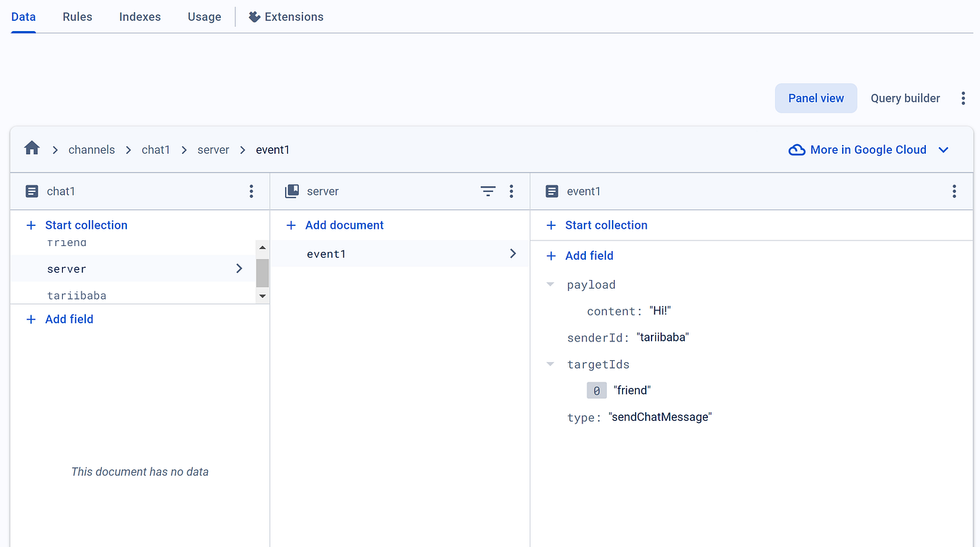This screenshot has width=980, height=547.
Task: Switch to the Rules tab
Action: (77, 16)
